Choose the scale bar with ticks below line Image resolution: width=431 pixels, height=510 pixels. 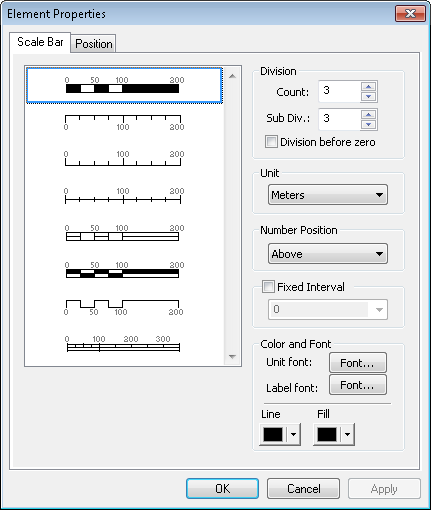tap(123, 122)
